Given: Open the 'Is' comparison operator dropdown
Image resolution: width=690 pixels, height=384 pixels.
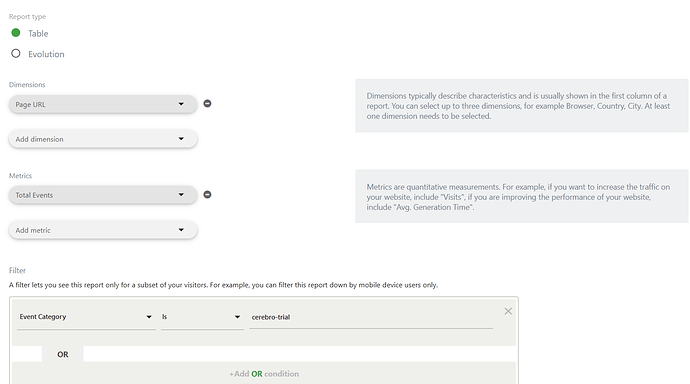Looking at the screenshot, I should point(202,317).
